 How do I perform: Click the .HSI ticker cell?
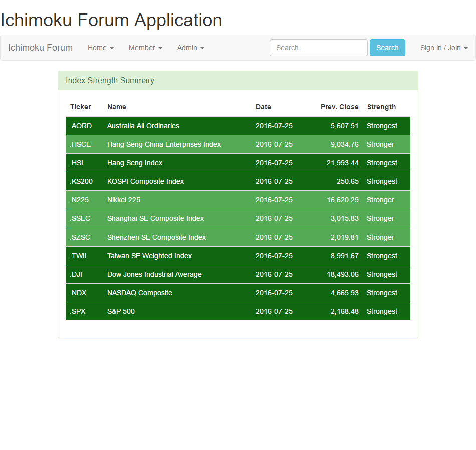point(77,163)
